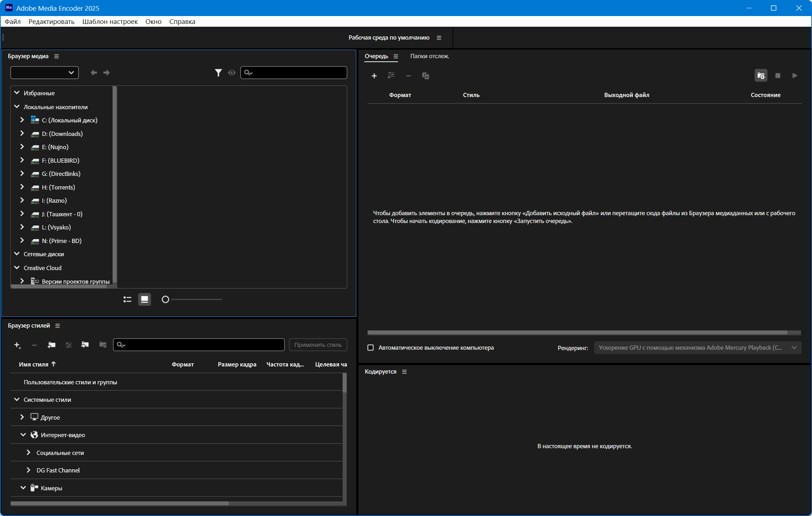Screen dimensions: 812x516
Task: Click the stop queue square icon
Action: coord(778,76)
